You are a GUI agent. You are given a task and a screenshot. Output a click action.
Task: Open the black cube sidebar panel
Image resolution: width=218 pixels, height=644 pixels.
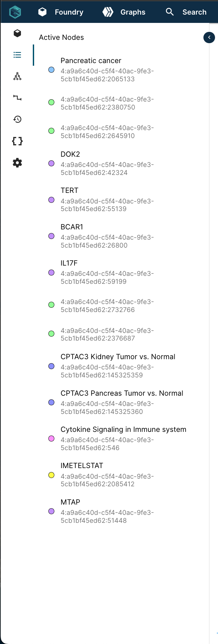pyautogui.click(x=17, y=33)
